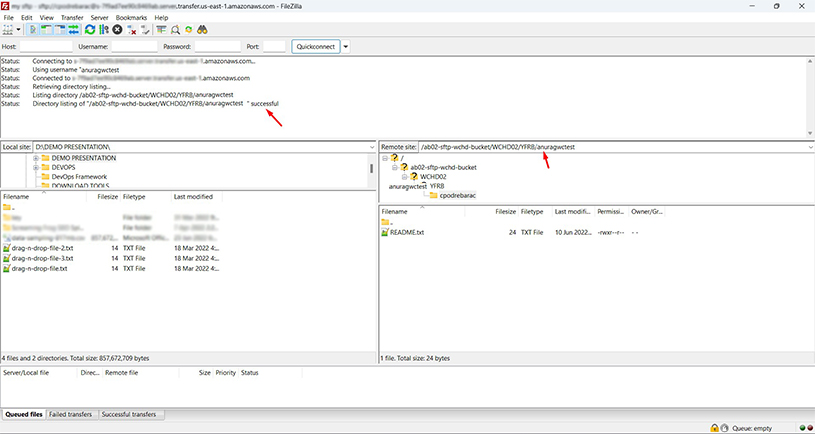Select WCHD02 folder in remote tree
Screen dimensions: 815x434
coord(433,177)
